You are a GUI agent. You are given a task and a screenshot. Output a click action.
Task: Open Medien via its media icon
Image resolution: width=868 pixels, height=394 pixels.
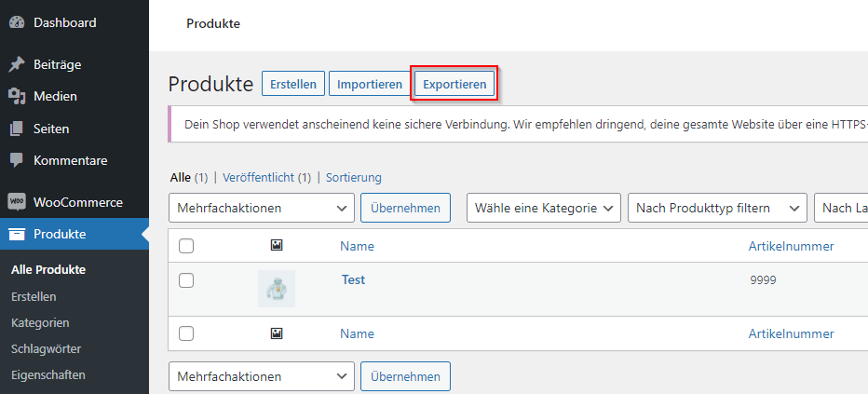pos(17,97)
